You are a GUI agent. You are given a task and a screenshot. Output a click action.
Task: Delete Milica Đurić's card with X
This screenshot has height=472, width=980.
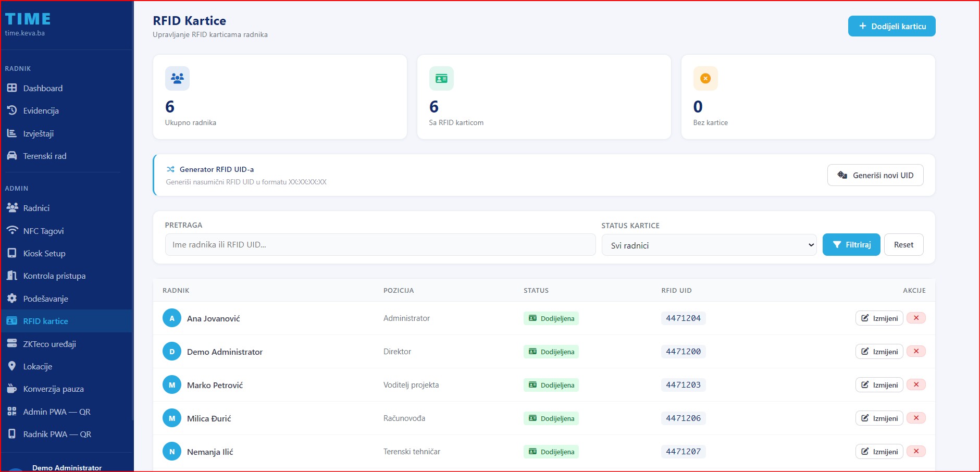[916, 418]
